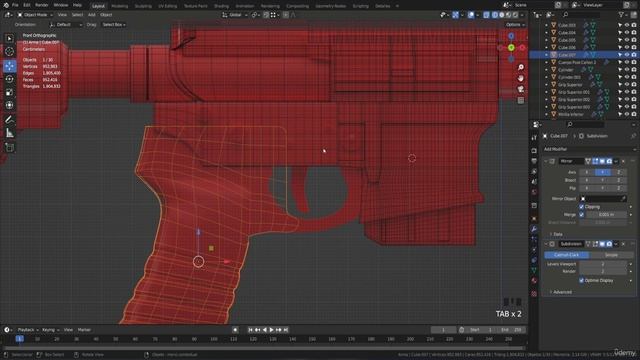
Task: Select the Measure tool
Action: click(x=9, y=133)
